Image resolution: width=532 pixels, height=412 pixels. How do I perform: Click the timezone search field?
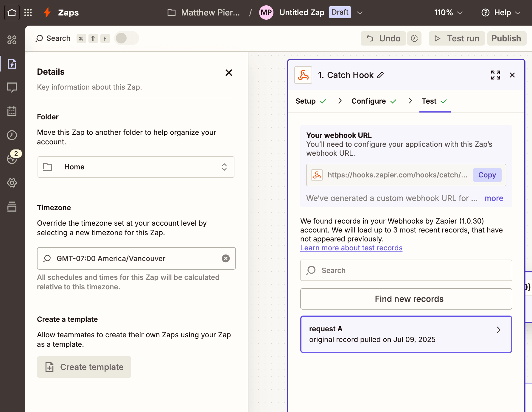136,258
